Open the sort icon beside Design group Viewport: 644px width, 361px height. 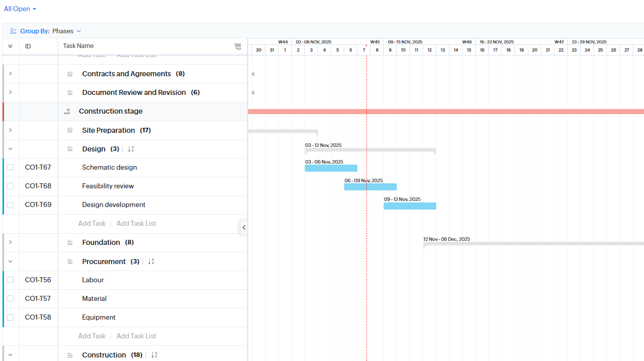(x=130, y=149)
